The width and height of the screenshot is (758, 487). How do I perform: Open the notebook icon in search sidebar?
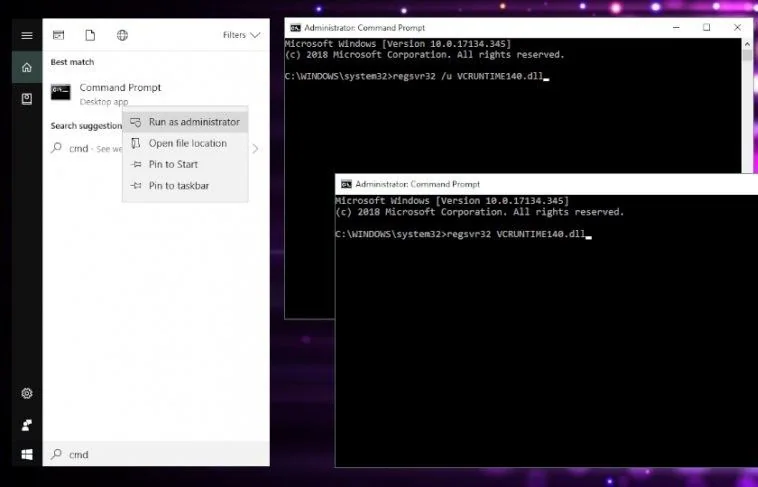[27, 99]
